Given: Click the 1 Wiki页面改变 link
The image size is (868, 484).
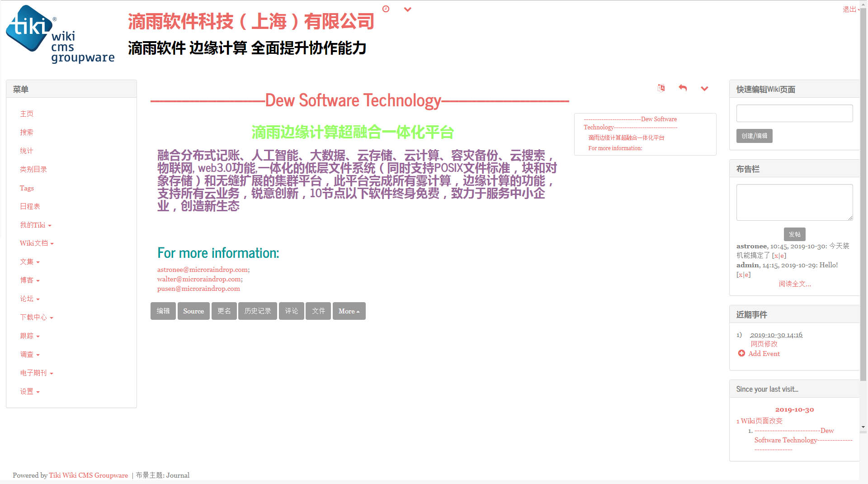Looking at the screenshot, I should click(x=759, y=421).
